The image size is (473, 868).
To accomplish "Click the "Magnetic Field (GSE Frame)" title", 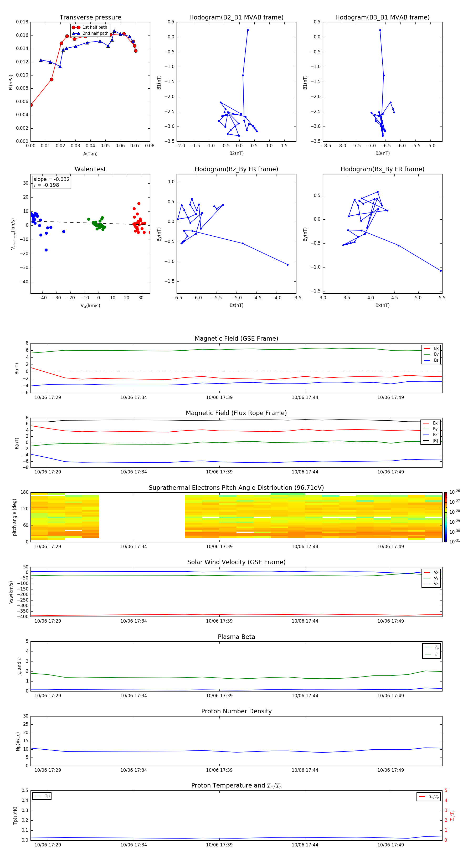I will pyautogui.click(x=236, y=339).
